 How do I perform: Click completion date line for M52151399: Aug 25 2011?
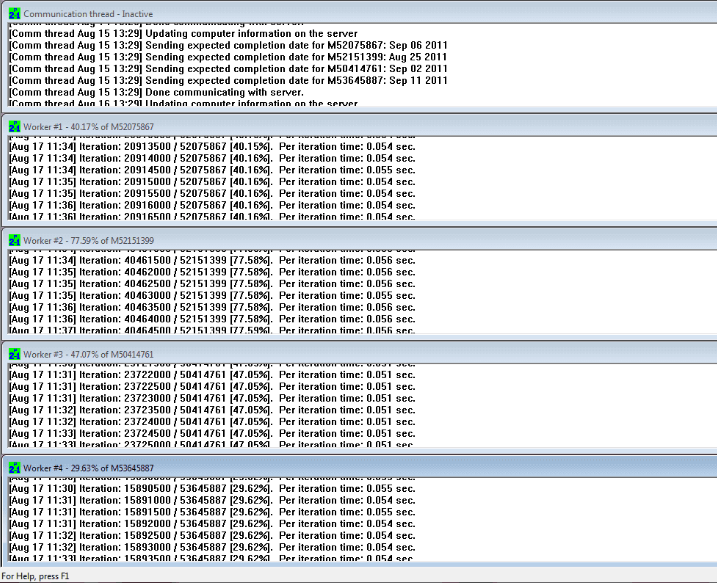[x=228, y=57]
